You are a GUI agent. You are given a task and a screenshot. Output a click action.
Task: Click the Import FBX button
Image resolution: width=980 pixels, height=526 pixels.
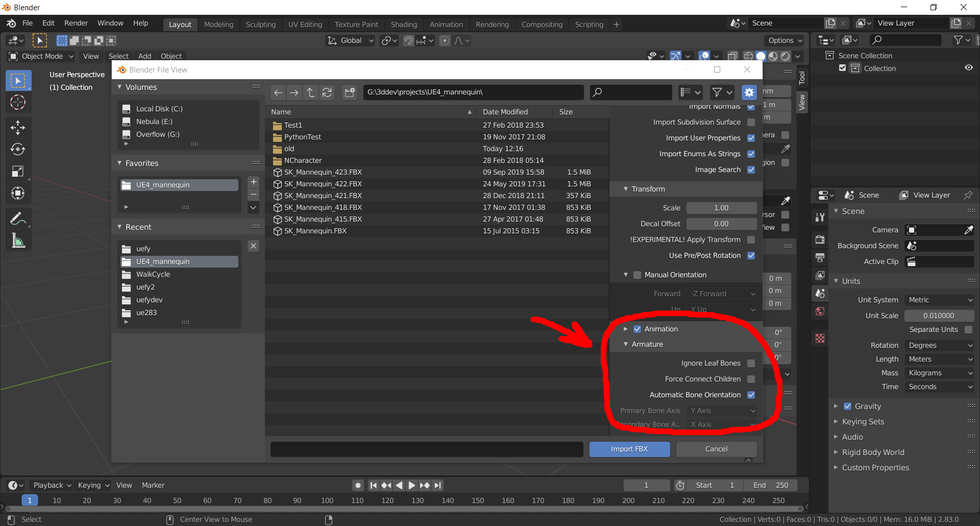629,449
